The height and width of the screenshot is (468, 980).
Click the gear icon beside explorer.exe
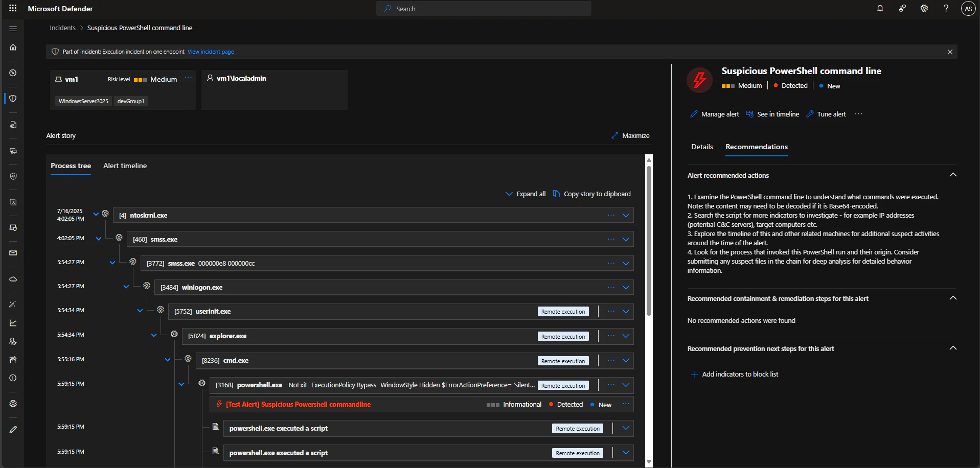[x=174, y=334]
